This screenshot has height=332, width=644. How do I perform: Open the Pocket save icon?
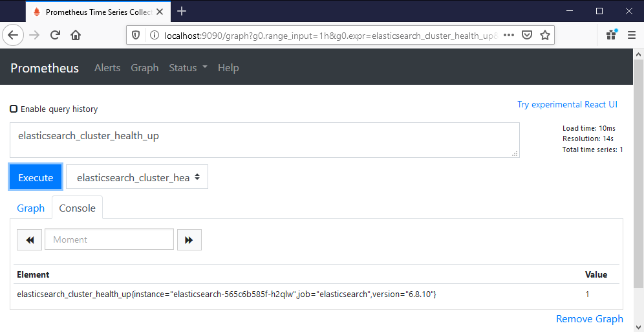click(x=527, y=35)
